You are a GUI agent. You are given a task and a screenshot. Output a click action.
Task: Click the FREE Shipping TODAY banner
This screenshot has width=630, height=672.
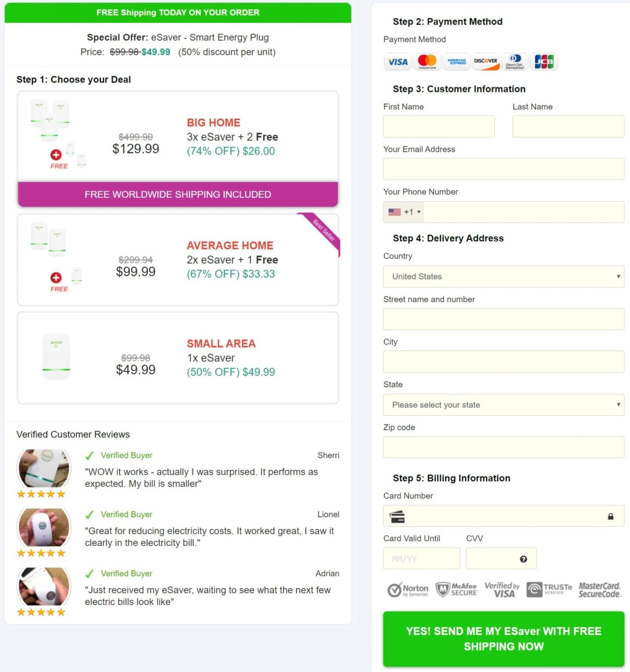click(178, 12)
